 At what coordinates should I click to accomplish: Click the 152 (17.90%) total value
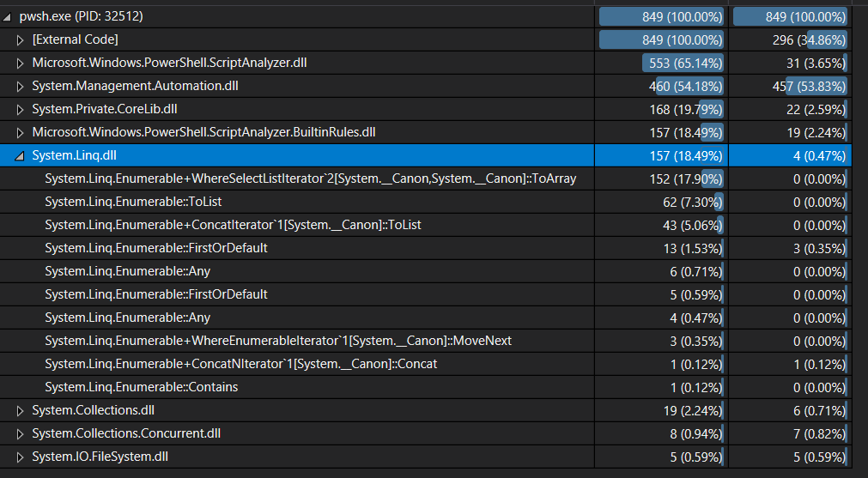click(686, 178)
